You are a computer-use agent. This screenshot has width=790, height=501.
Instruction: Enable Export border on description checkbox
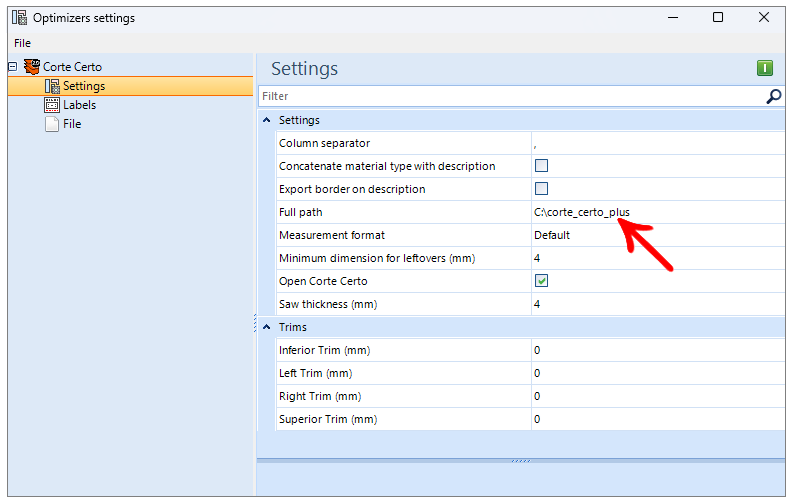click(x=541, y=189)
